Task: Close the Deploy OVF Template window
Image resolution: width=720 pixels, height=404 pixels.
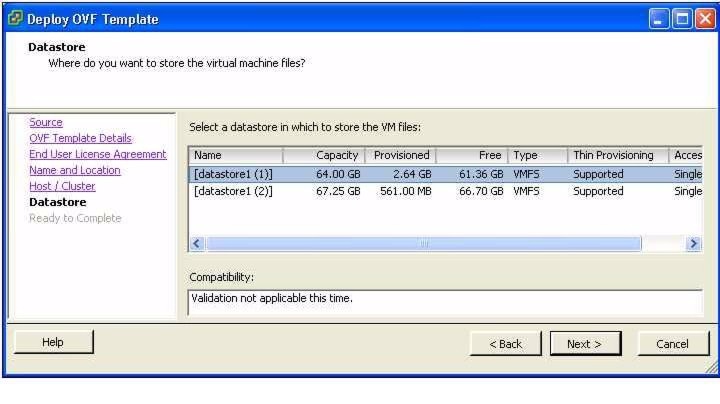Action: point(705,19)
